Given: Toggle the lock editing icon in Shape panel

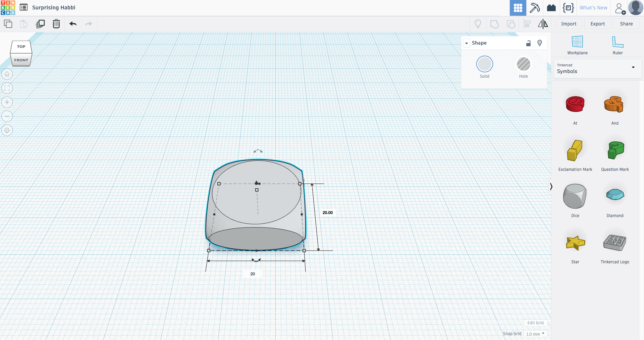Looking at the screenshot, I should click(x=528, y=43).
